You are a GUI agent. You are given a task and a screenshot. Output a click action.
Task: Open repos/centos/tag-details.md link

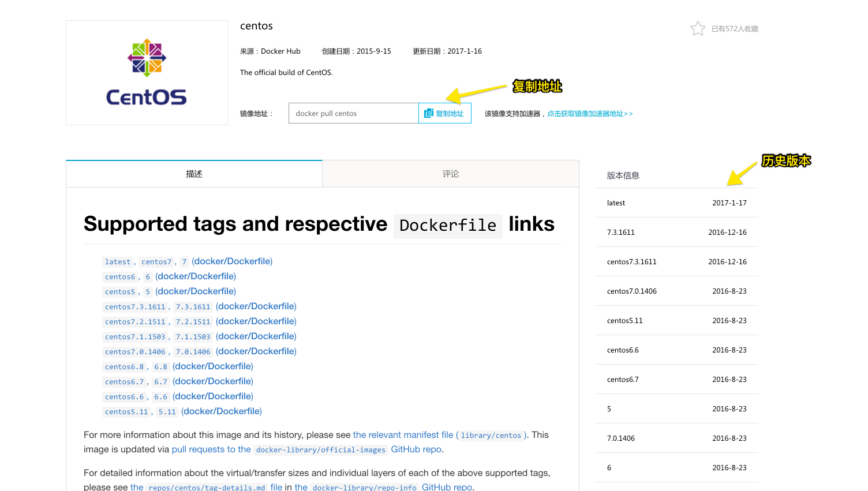(207, 488)
